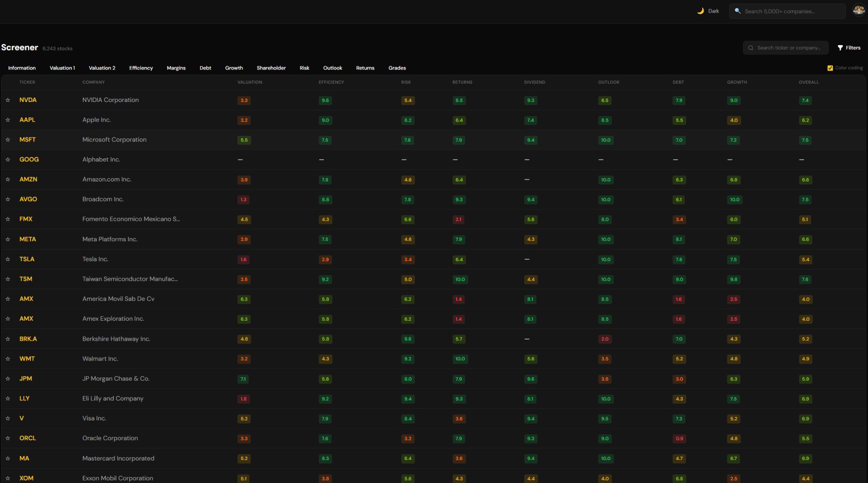Sort by the DIVIDEND column header
The width and height of the screenshot is (868, 483).
point(534,82)
